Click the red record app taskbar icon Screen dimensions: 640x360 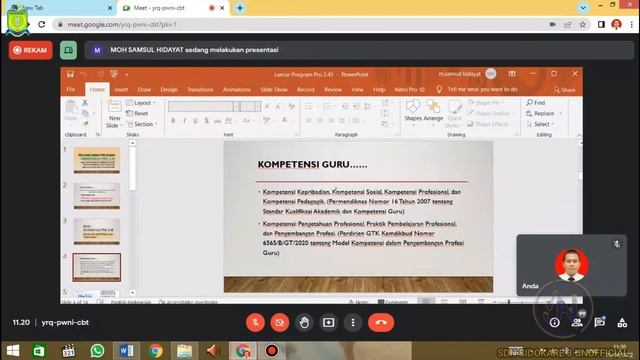[x=271, y=351]
